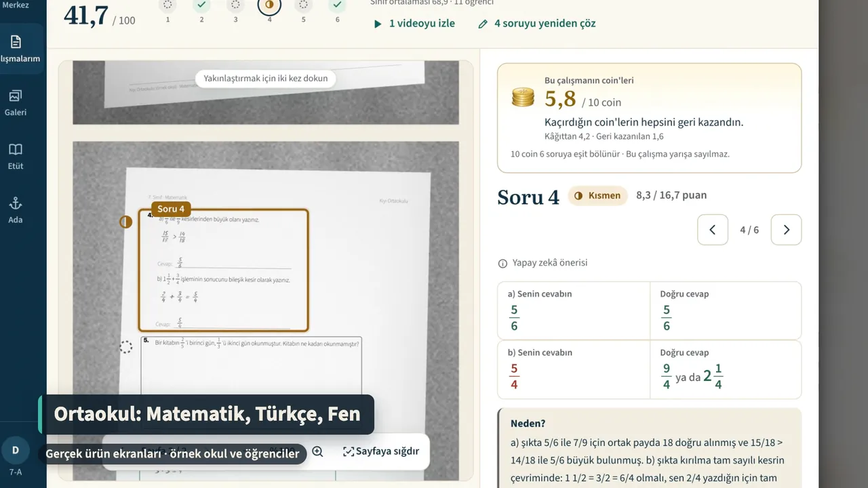This screenshot has width=868, height=488.
Task: Jump to question 3 circle
Action: coord(235,5)
